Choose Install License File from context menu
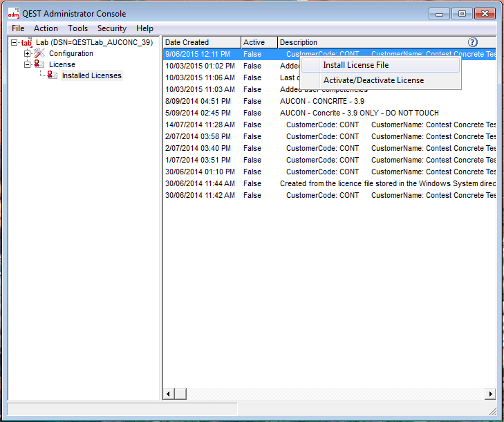 tap(355, 65)
